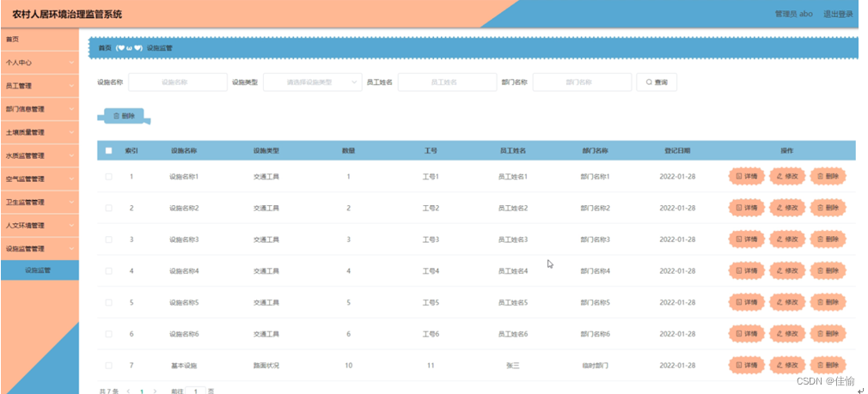
Task: Open 详情 icon for row 设施名称4
Action: 738,271
